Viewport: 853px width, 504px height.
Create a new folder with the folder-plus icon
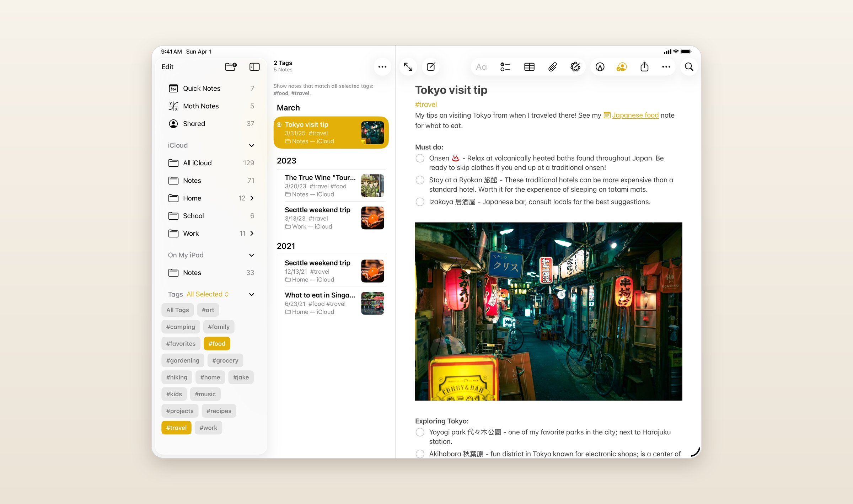click(231, 66)
